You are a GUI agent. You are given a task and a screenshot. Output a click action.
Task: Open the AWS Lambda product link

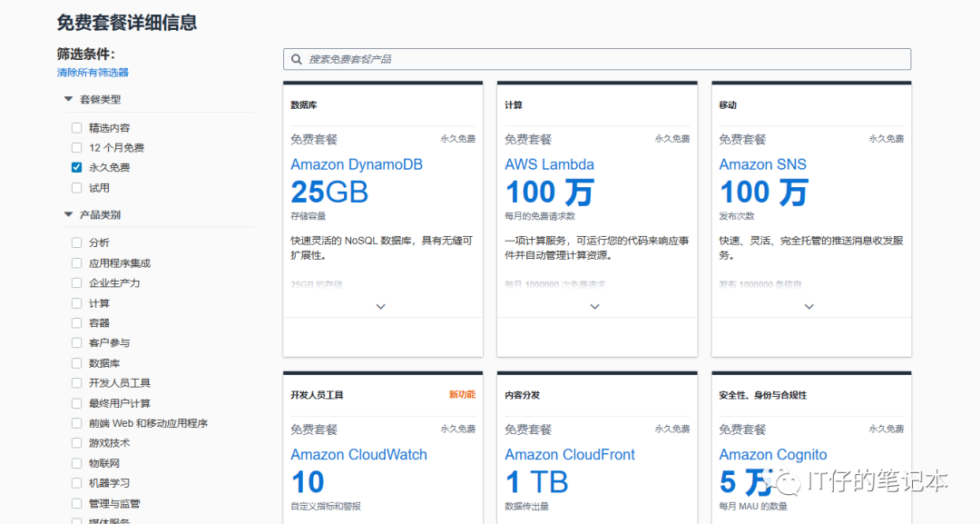(x=549, y=164)
